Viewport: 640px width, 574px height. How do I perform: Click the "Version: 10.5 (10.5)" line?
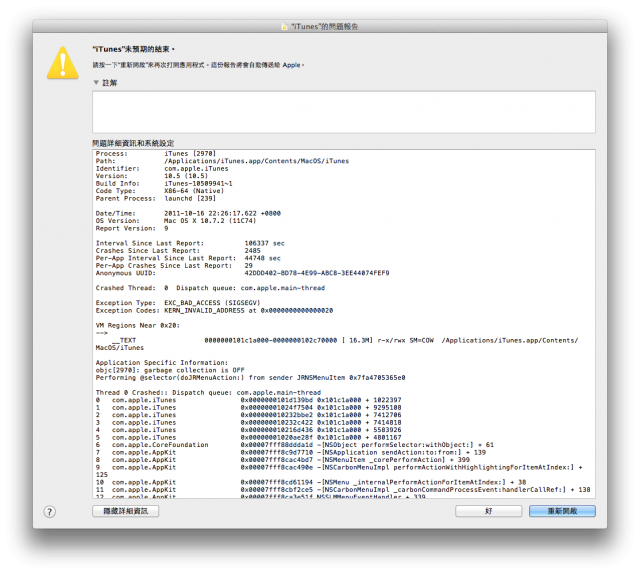coord(152,176)
